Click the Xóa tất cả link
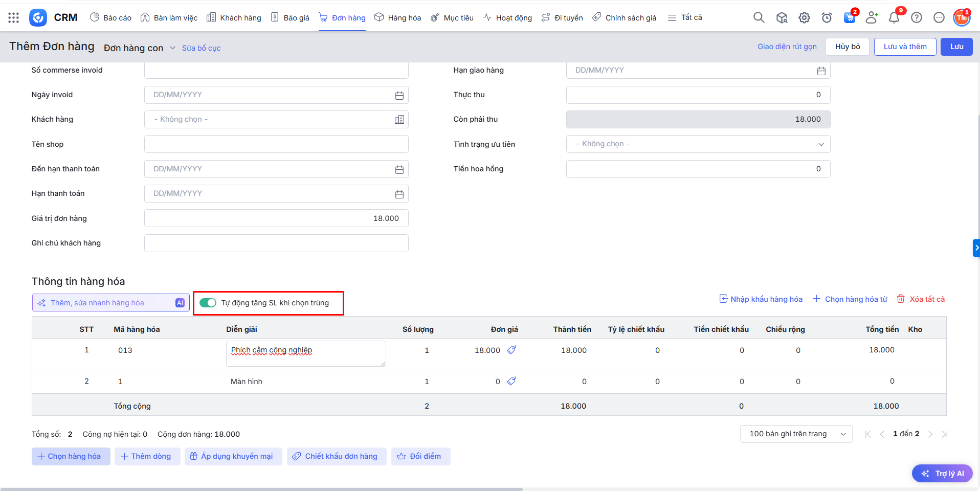 click(x=921, y=299)
